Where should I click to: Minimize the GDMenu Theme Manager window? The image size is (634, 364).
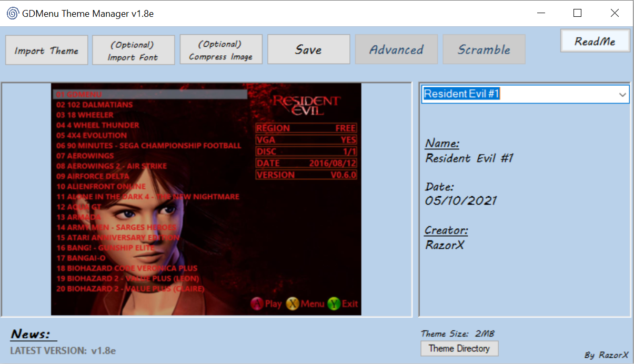[540, 13]
